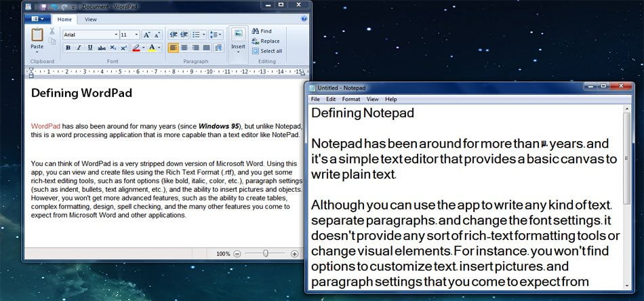Save the document from the Quick Access toolbar
Viewport: 644px width, 301px height.
coord(43,7)
